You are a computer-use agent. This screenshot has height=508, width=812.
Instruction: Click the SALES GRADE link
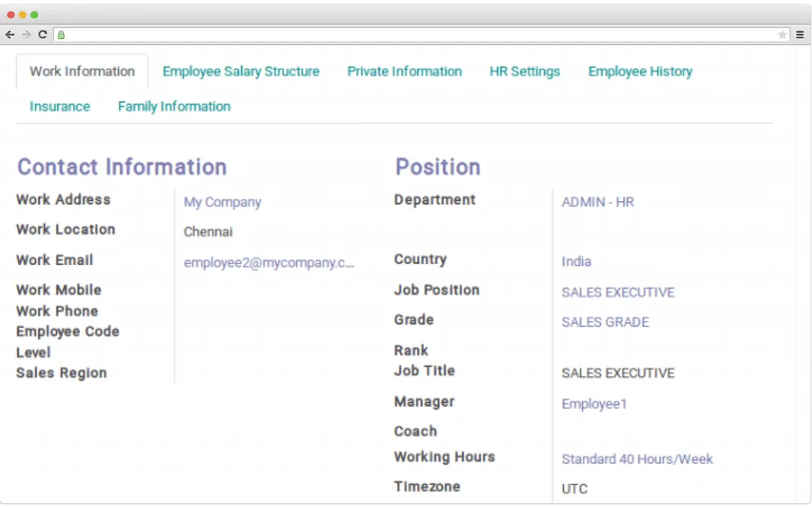[x=605, y=322]
